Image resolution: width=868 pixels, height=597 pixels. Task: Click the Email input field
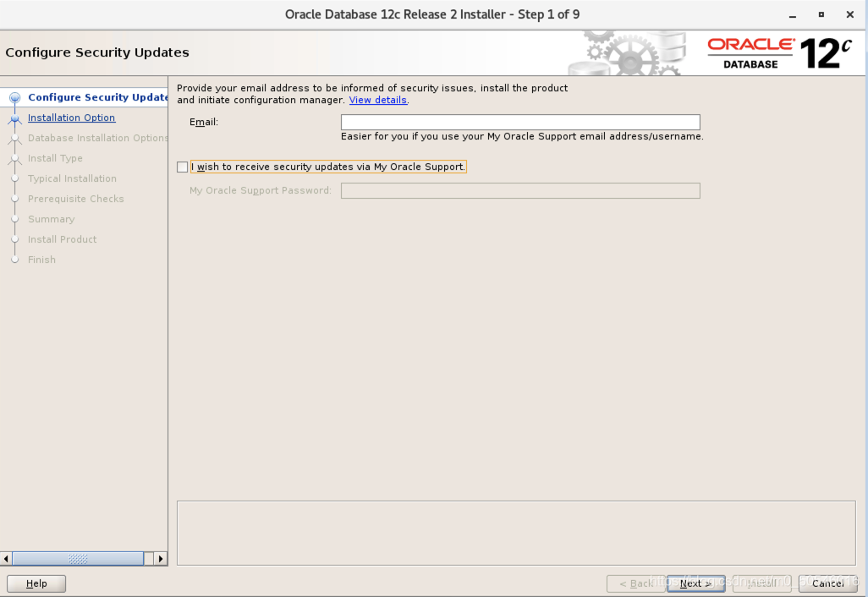point(520,122)
